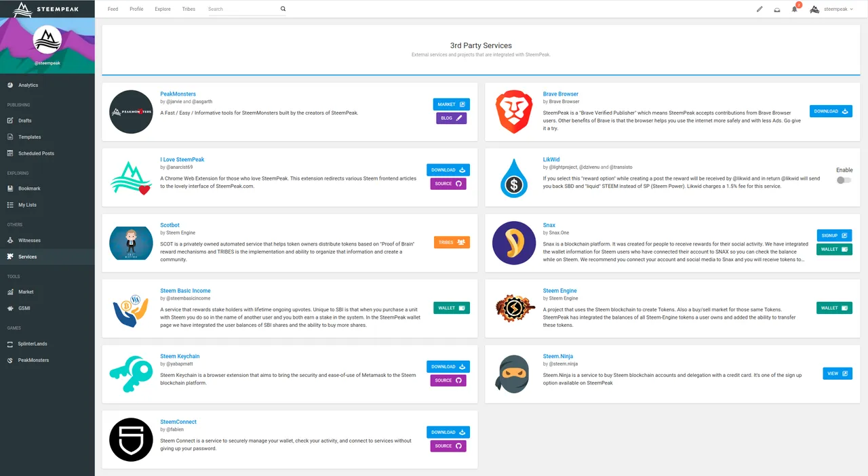Open the Brave Browser title link

pyautogui.click(x=561, y=94)
